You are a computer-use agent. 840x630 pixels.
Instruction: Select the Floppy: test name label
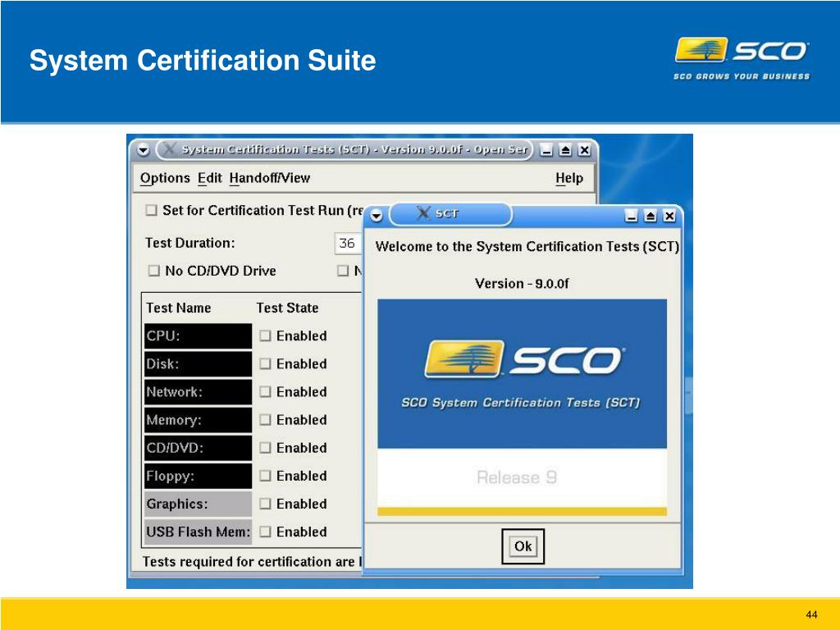(198, 476)
